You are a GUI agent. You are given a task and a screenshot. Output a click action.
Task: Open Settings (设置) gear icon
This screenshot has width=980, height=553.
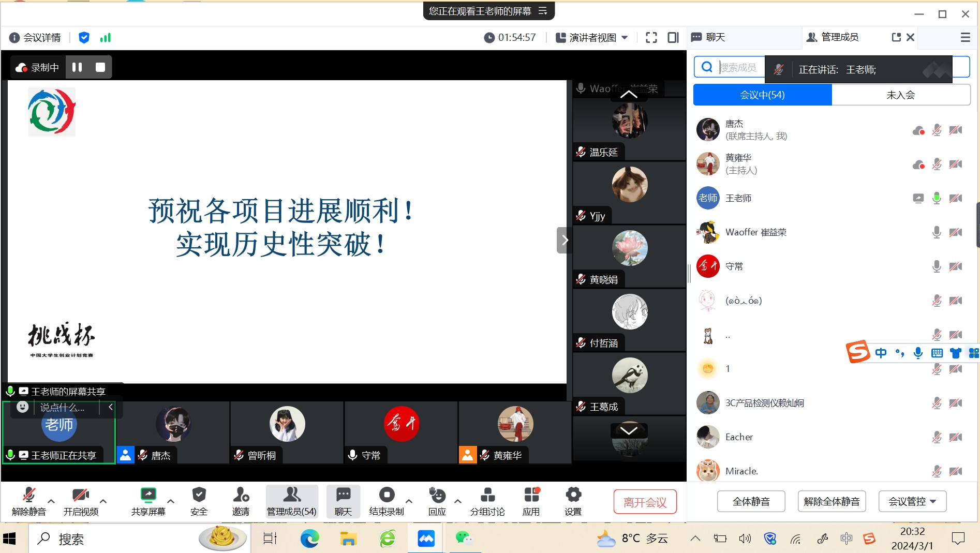573,496
